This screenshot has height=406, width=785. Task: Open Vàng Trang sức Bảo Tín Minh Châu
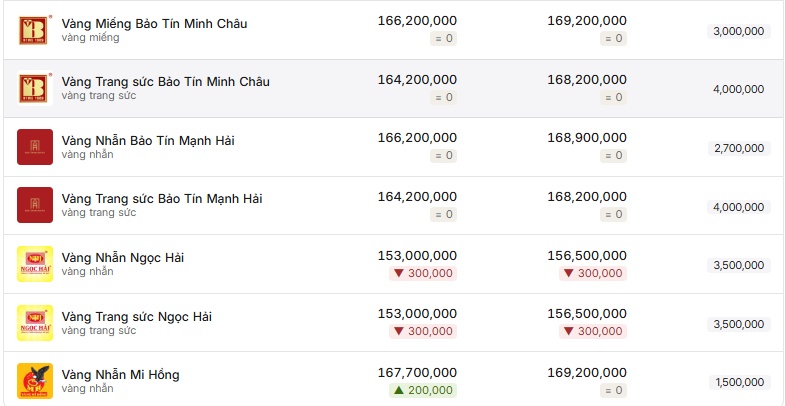point(165,81)
